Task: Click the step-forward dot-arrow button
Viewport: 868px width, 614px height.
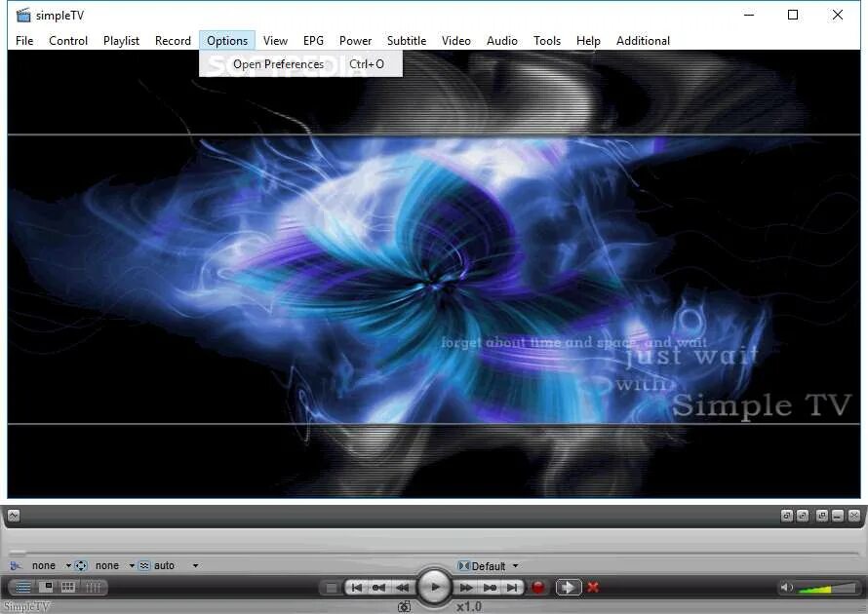Action: click(490, 588)
